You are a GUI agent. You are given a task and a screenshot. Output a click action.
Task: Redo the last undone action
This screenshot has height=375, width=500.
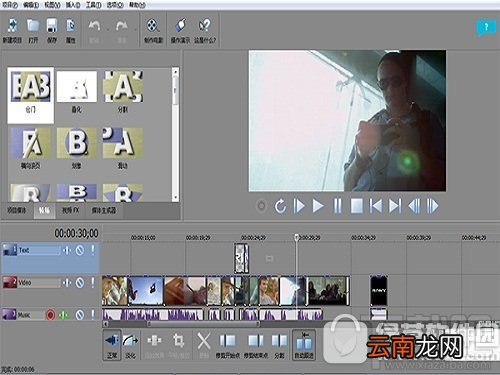tap(122, 31)
